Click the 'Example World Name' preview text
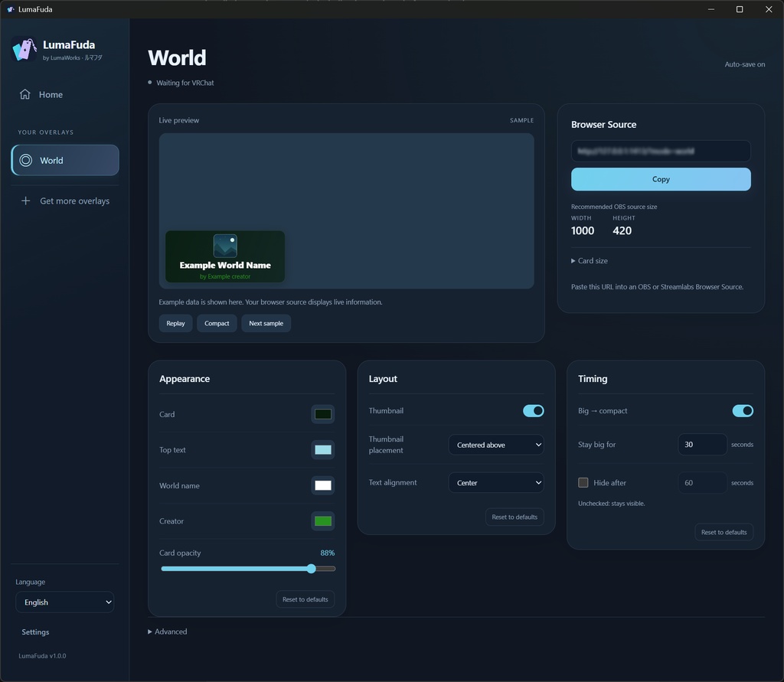784x682 pixels. [x=225, y=265]
